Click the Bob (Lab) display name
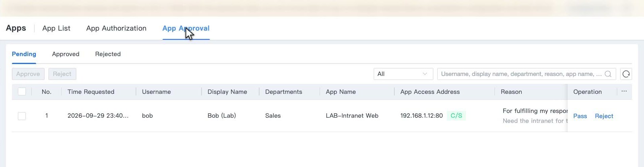644x167 pixels. [221, 116]
